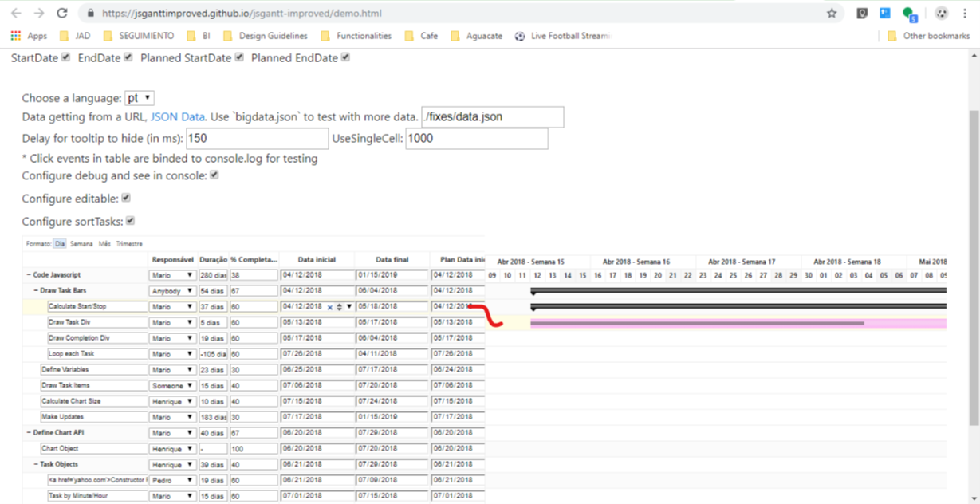Toggle the Planned EndDate checkbox
Screen dimensions: 980x504
click(x=344, y=57)
